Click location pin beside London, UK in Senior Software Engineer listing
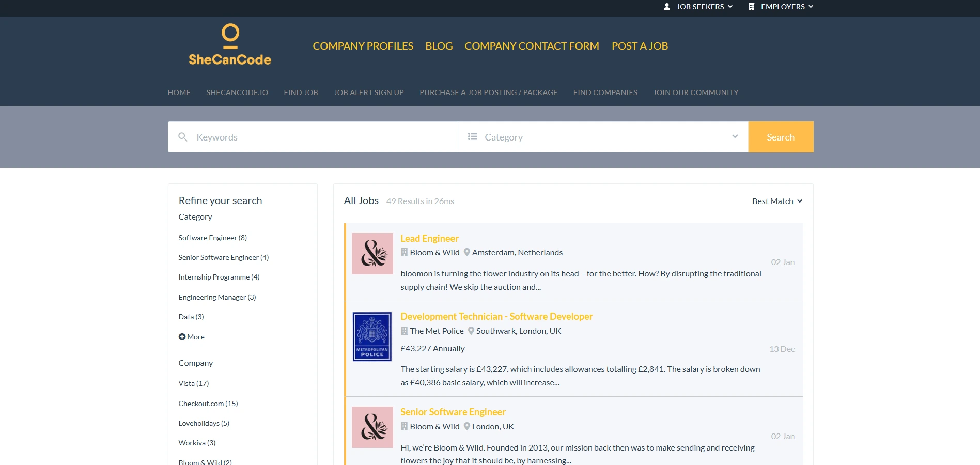The height and width of the screenshot is (465, 980). pyautogui.click(x=467, y=426)
